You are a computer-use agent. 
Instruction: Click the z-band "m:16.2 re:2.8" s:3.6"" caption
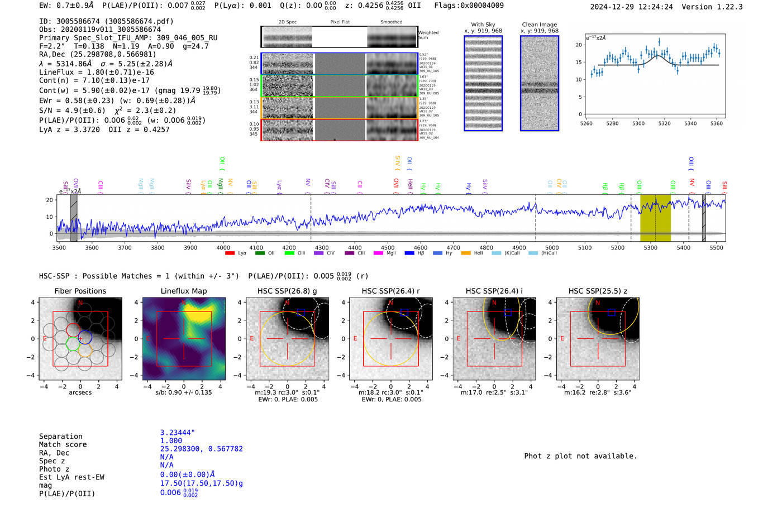(597, 392)
